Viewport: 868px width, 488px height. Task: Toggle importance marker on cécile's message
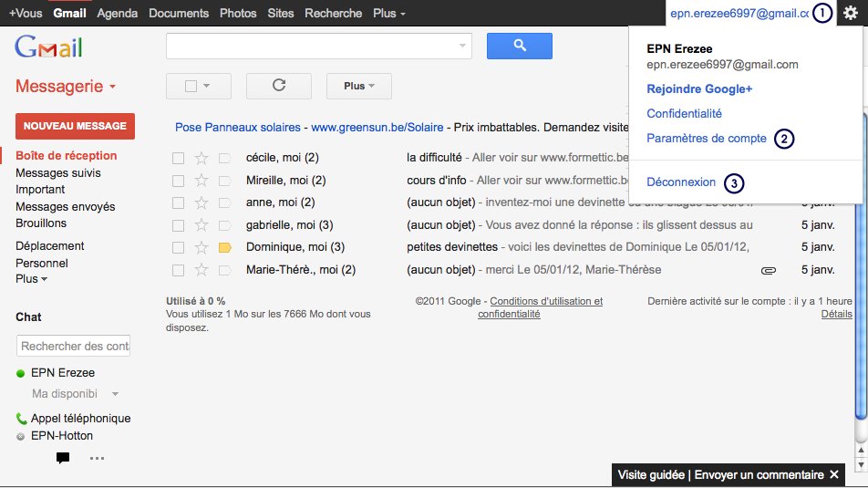click(224, 159)
